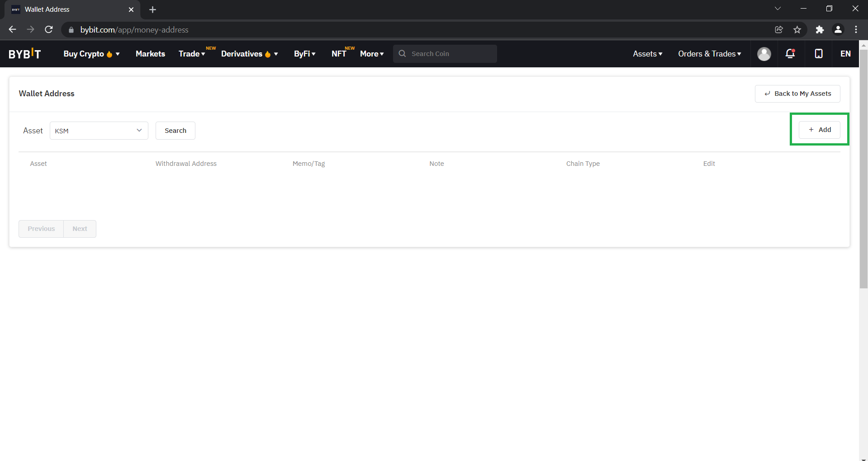Viewport: 868px width, 461px height.
Task: Open a new browser tab
Action: tap(152, 9)
